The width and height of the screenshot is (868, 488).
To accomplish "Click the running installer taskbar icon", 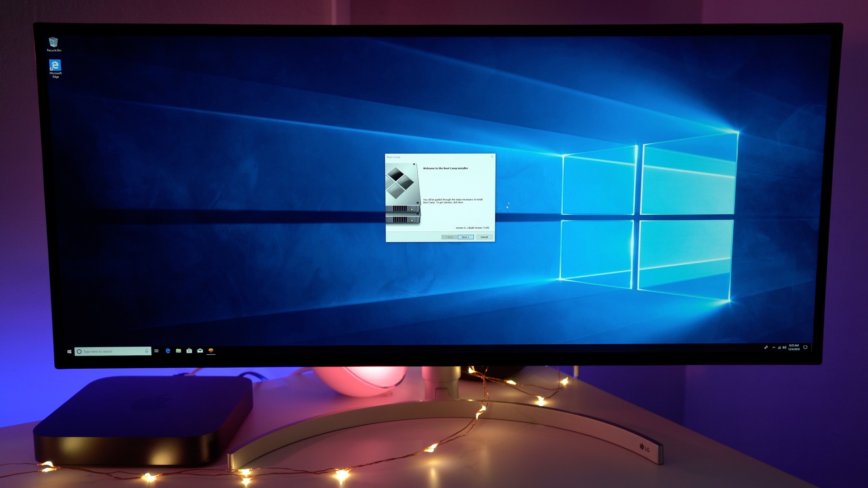I will 211,351.
